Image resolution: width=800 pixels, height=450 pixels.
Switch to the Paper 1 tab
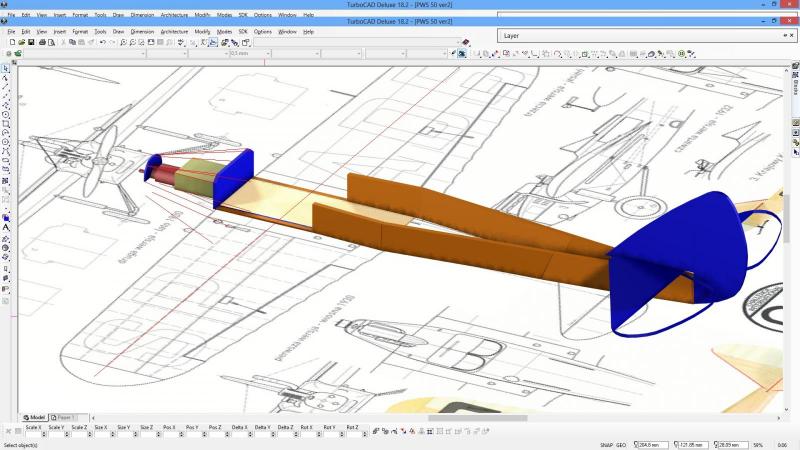pyautogui.click(x=64, y=417)
